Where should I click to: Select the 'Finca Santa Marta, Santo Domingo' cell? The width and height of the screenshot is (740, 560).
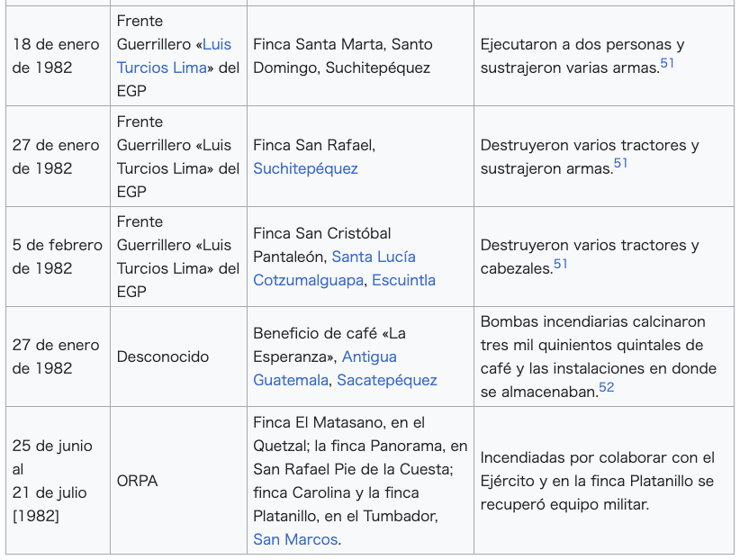(x=360, y=56)
